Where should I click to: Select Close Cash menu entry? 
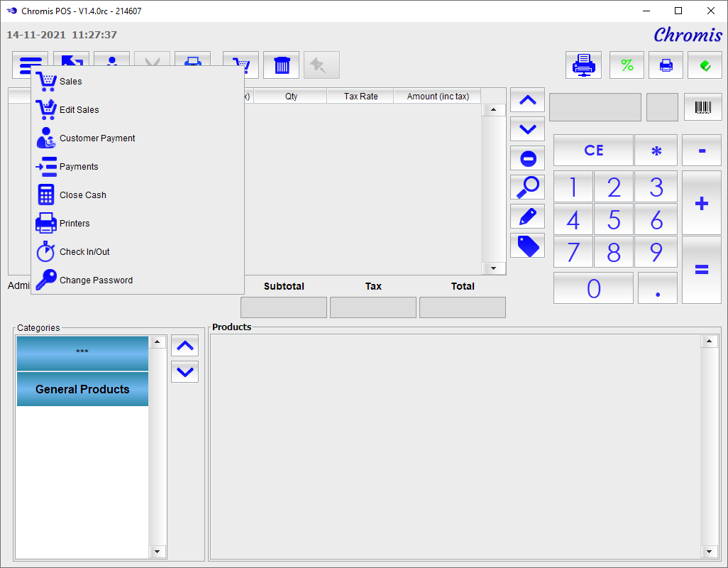138,195
